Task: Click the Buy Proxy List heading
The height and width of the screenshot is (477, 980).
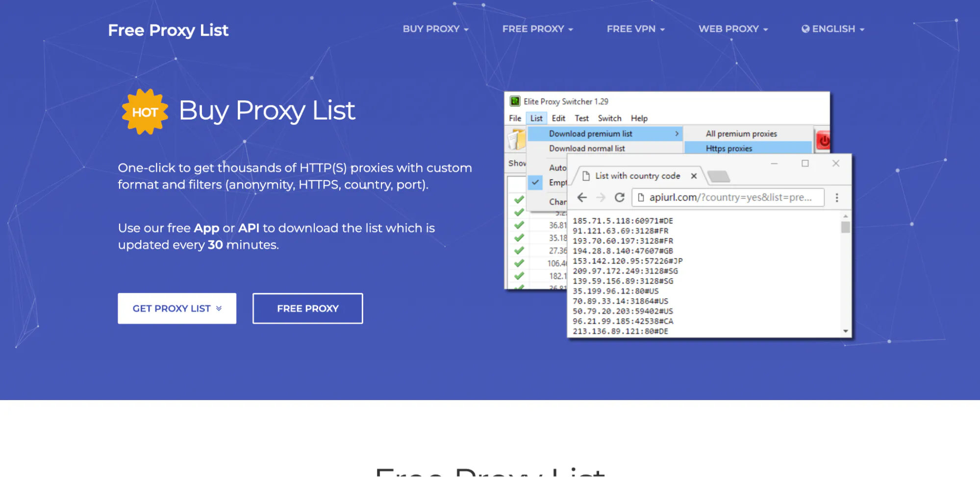Action: pyautogui.click(x=267, y=111)
